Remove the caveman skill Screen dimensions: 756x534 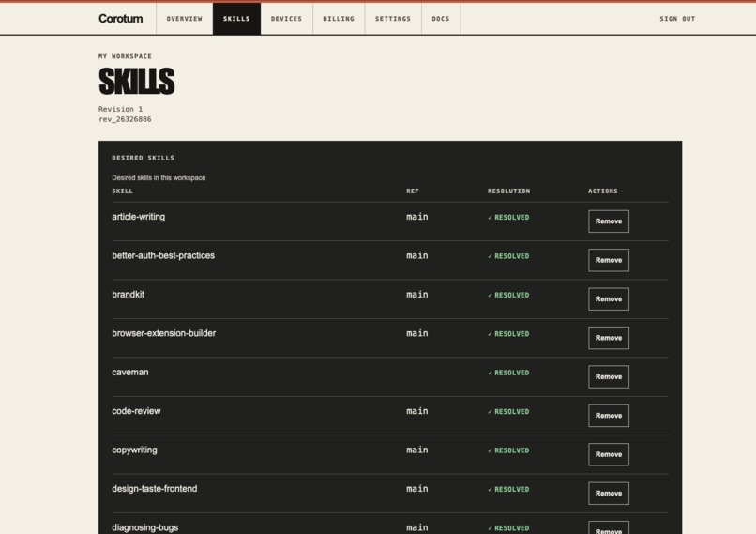[609, 376]
